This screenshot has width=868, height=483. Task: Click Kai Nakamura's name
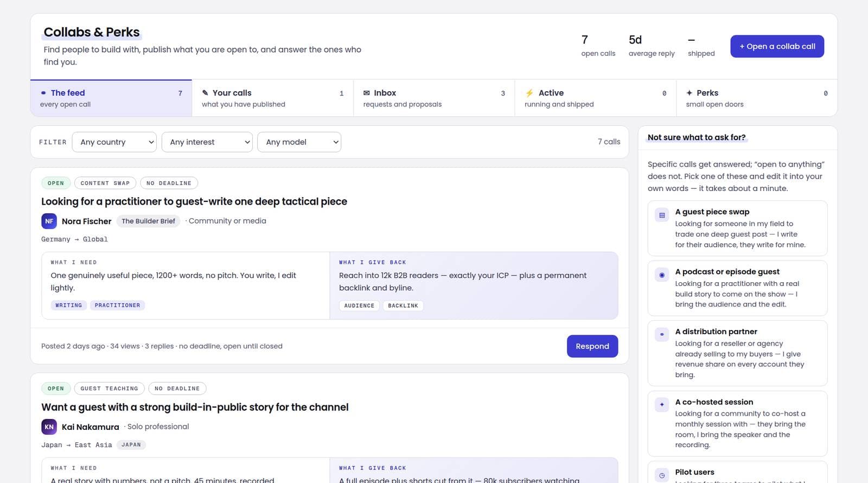point(91,427)
